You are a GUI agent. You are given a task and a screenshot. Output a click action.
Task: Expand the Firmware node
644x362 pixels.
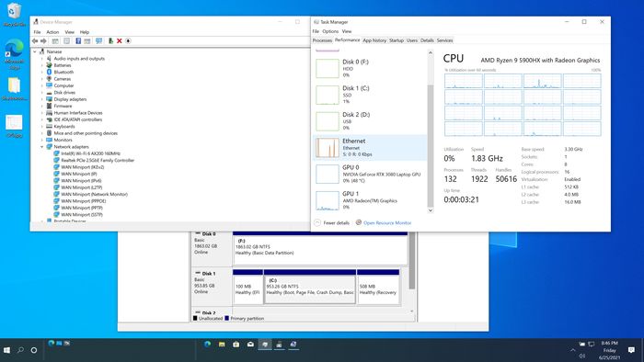pyautogui.click(x=42, y=107)
